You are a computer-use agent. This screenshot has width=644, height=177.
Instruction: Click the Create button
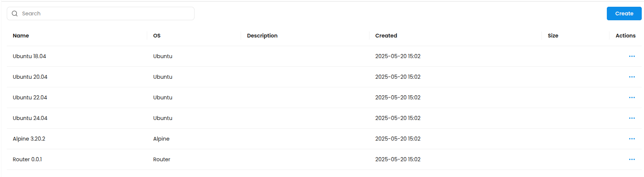tap(624, 13)
